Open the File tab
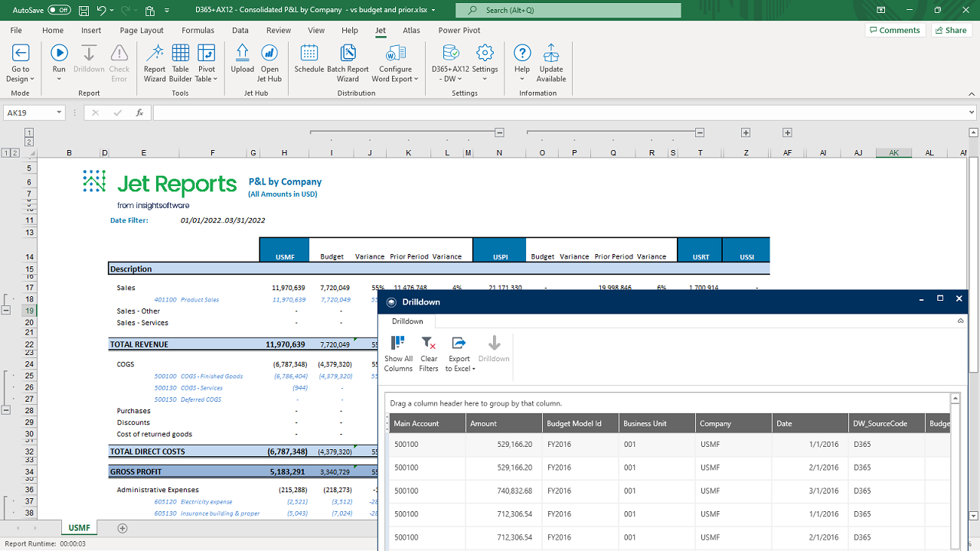 [16, 31]
